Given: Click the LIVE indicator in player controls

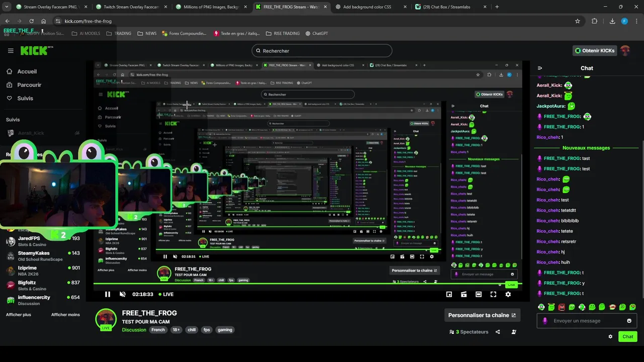Looking at the screenshot, I should pos(166,294).
